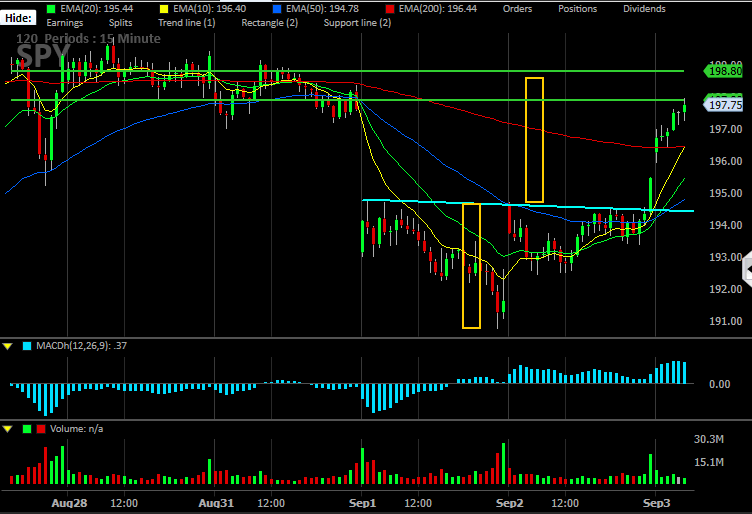Hide the Trend line (1) drawing
The image size is (752, 514).
(187, 23)
